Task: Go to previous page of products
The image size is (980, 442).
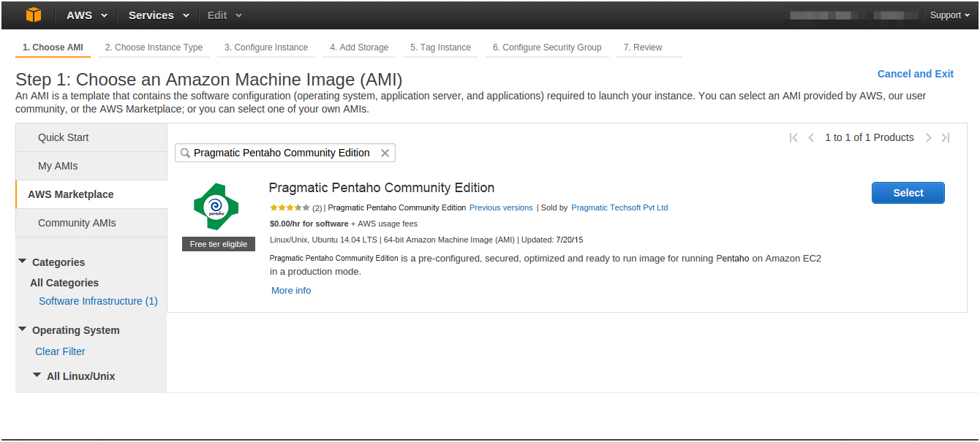Action: [811, 137]
